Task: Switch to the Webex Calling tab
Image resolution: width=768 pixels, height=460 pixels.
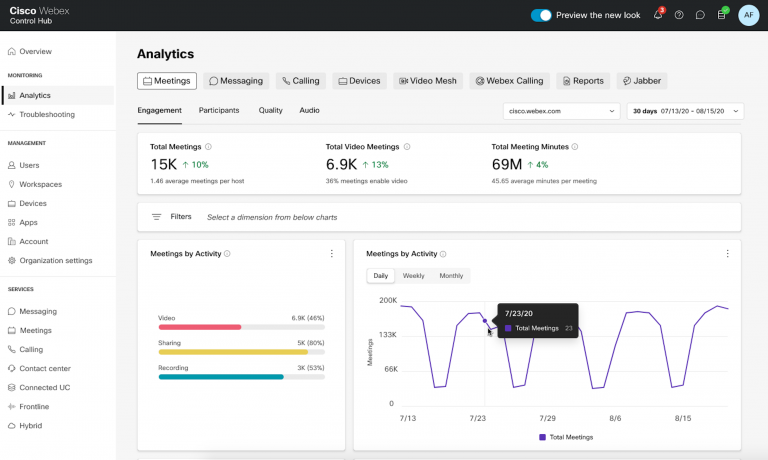Action: (x=509, y=81)
